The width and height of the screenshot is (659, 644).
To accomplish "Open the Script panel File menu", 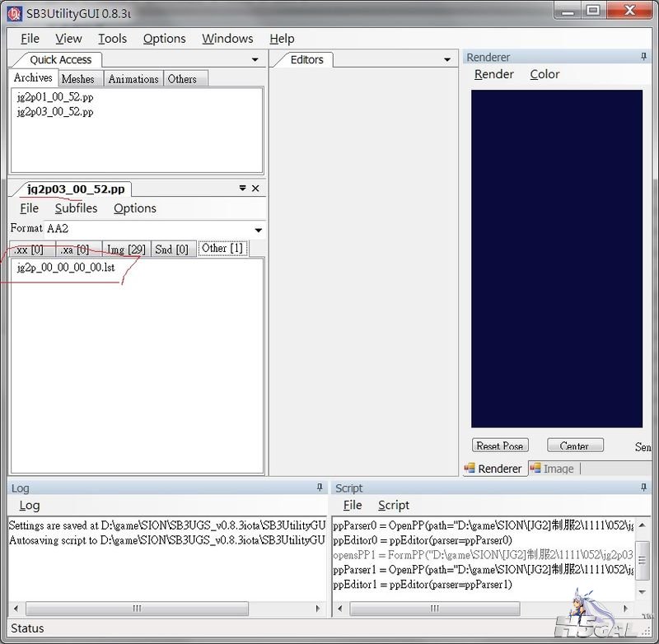I will click(x=353, y=506).
